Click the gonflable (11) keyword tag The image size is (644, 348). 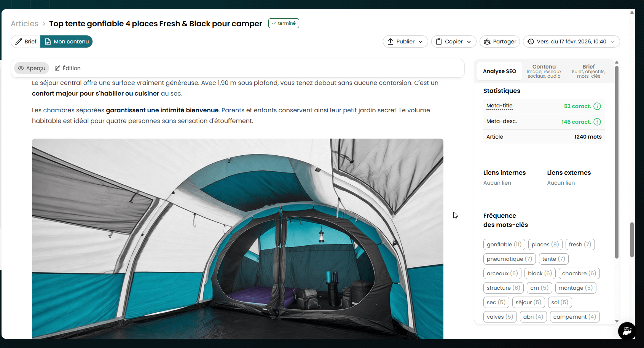click(x=504, y=244)
